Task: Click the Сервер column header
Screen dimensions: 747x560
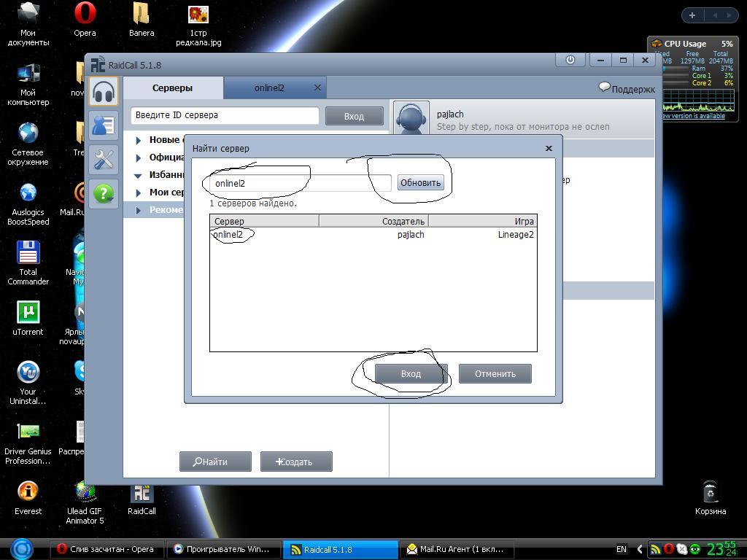Action: click(264, 221)
